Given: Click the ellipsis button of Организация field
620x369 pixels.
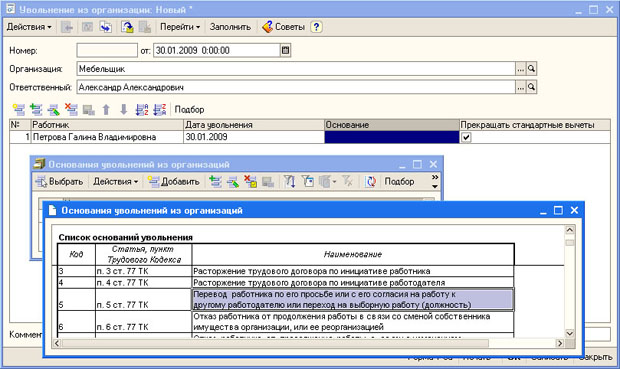Looking at the screenshot, I should coord(520,68).
